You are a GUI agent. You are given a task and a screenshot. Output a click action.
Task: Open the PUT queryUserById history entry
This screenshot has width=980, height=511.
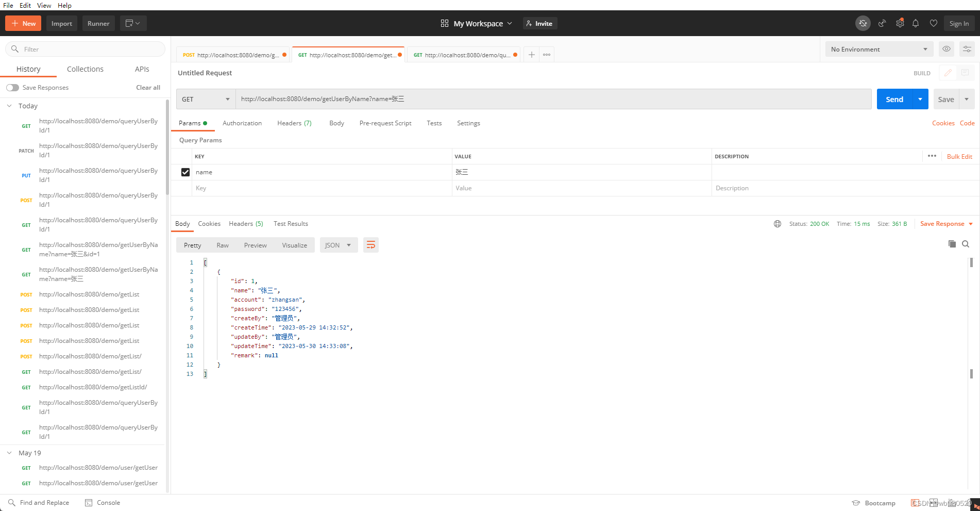coord(85,175)
